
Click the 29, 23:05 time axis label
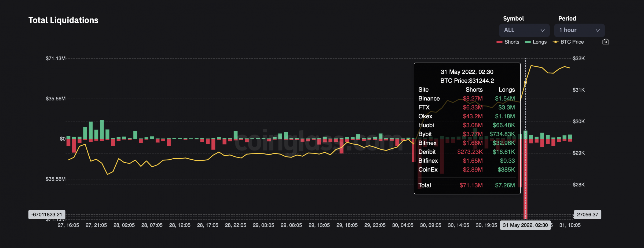coord(375,225)
